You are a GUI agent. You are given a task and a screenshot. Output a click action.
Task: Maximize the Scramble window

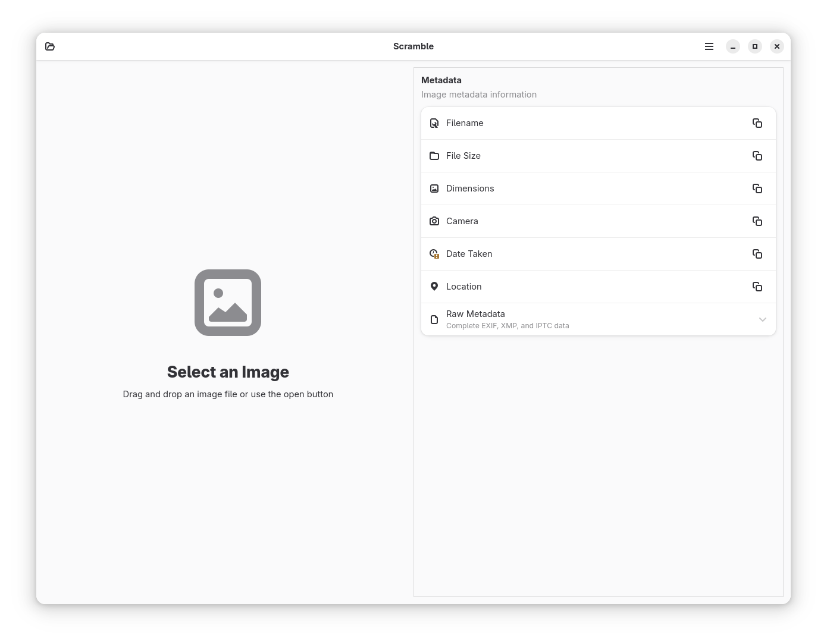coord(755,46)
